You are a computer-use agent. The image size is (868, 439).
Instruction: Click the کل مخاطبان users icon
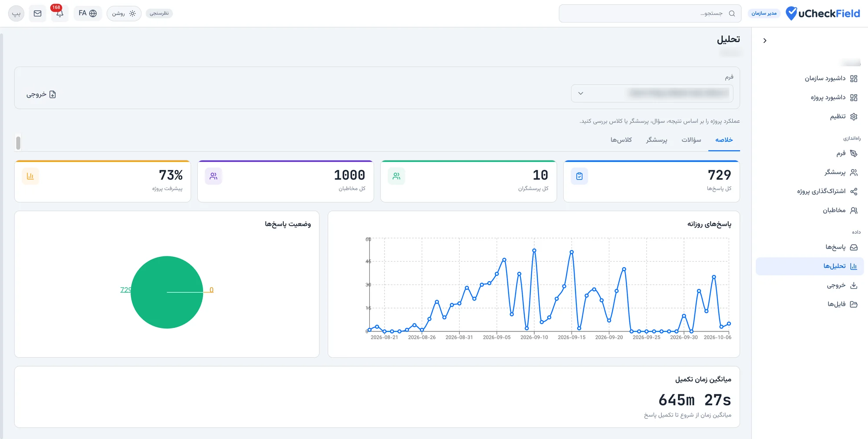coord(213,176)
